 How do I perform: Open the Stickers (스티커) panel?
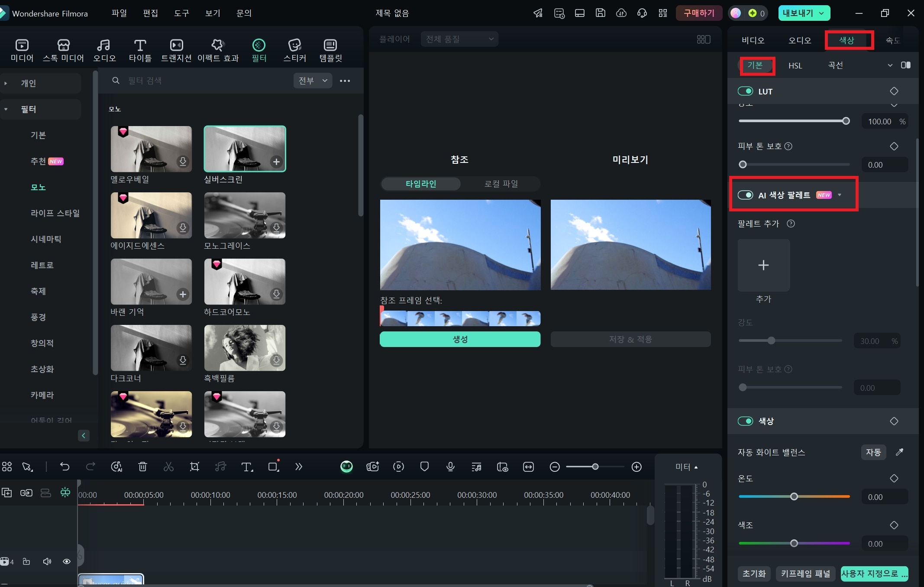pyautogui.click(x=294, y=50)
